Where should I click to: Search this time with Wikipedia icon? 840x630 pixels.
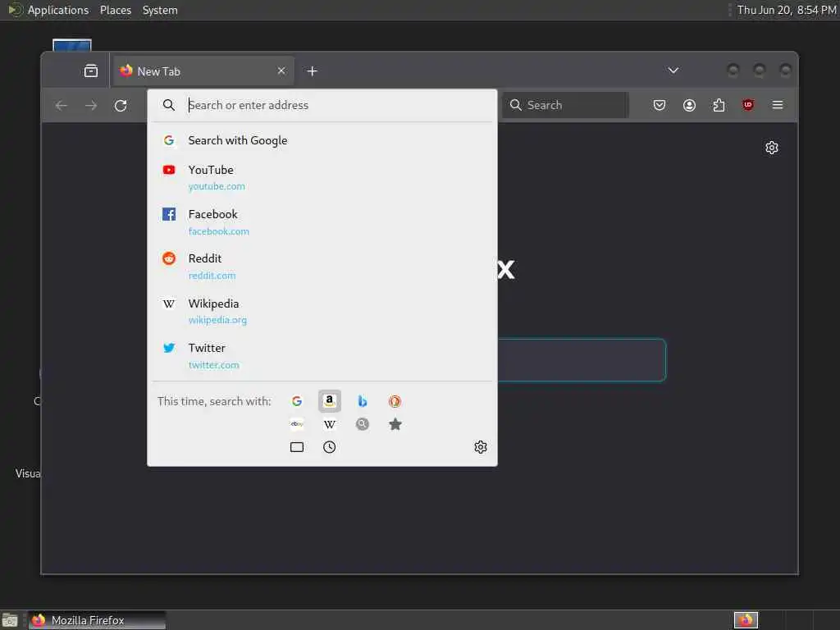click(x=330, y=424)
